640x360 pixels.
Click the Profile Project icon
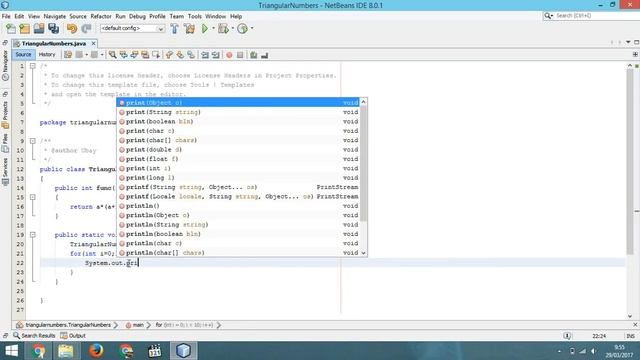tap(242, 29)
